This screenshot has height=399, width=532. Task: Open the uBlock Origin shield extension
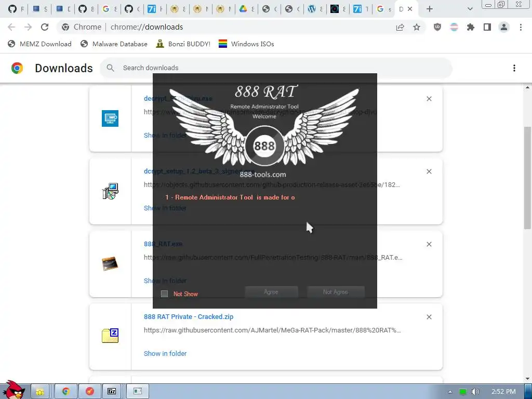pos(437,27)
